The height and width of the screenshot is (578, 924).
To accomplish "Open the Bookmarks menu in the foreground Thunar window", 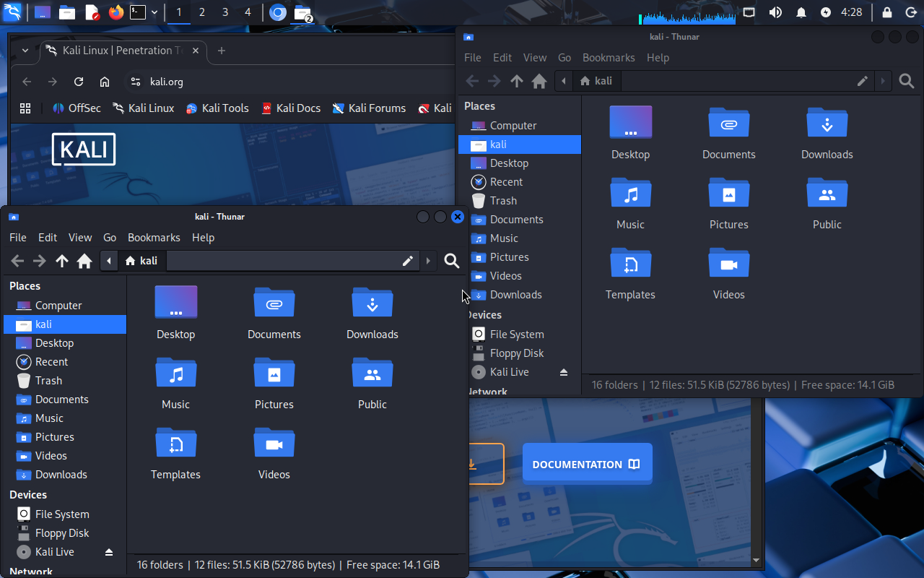I will tap(154, 237).
